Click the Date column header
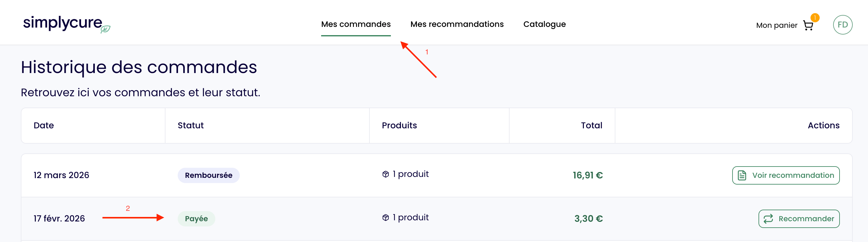The image size is (868, 242). point(44,125)
